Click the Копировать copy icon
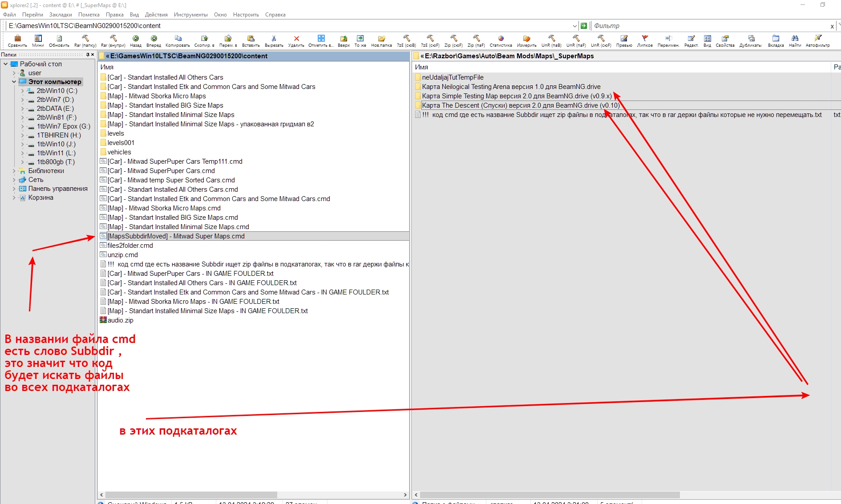The width and height of the screenshot is (841, 504). click(x=178, y=40)
